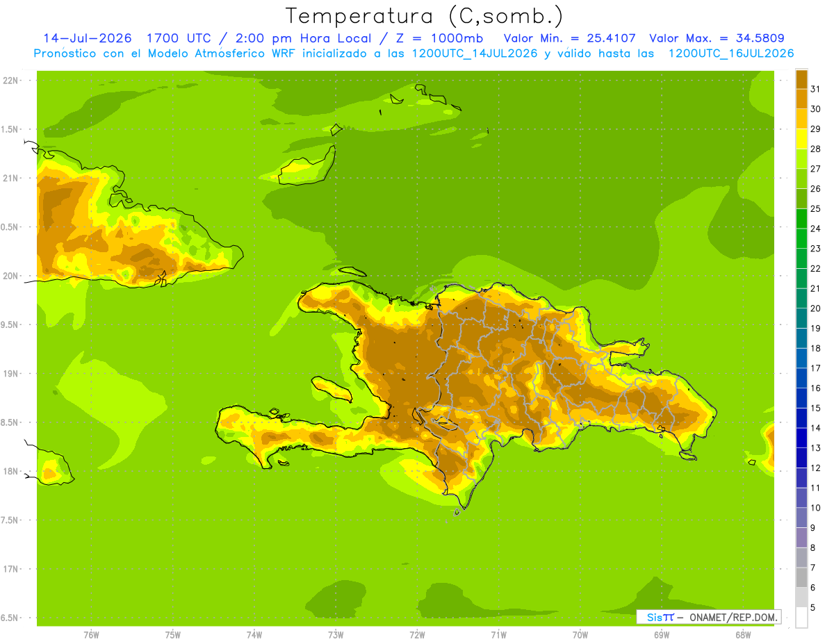The width and height of the screenshot is (834, 644).
Task: Click the "8.5N" latitude axis label
Action: click(10, 422)
